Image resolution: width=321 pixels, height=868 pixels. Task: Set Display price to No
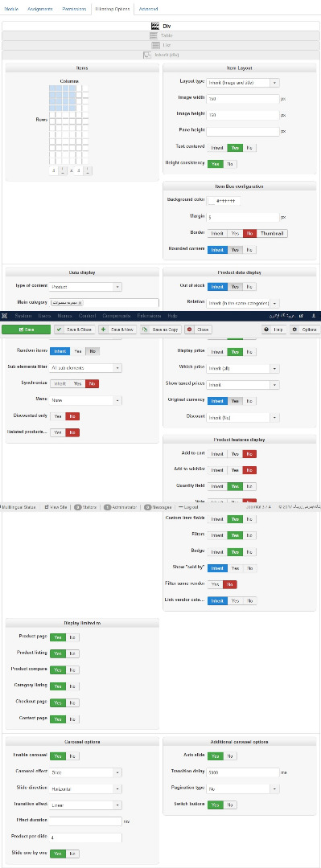coord(249,351)
